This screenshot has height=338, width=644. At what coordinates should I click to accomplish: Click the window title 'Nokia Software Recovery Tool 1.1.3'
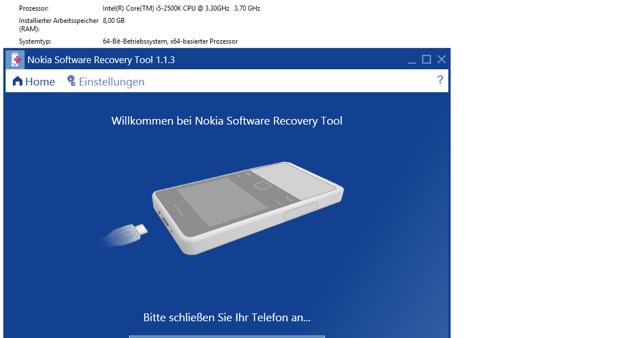[x=101, y=60]
